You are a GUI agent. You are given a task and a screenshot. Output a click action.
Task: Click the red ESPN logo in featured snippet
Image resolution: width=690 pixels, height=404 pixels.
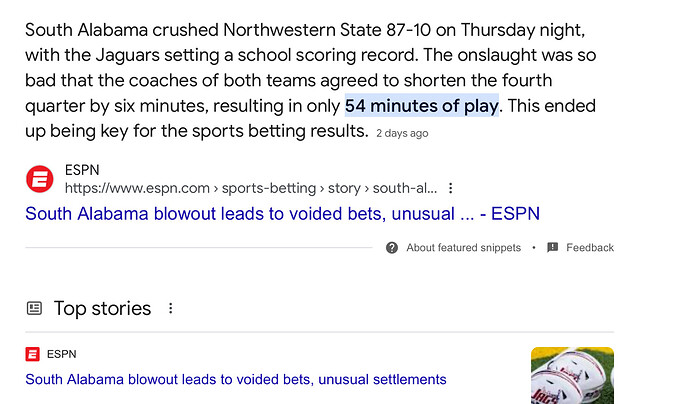[40, 179]
